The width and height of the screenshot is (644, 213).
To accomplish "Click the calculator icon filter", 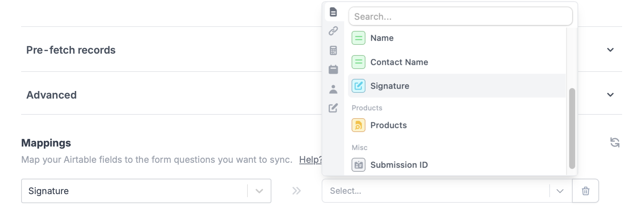I will point(333,50).
